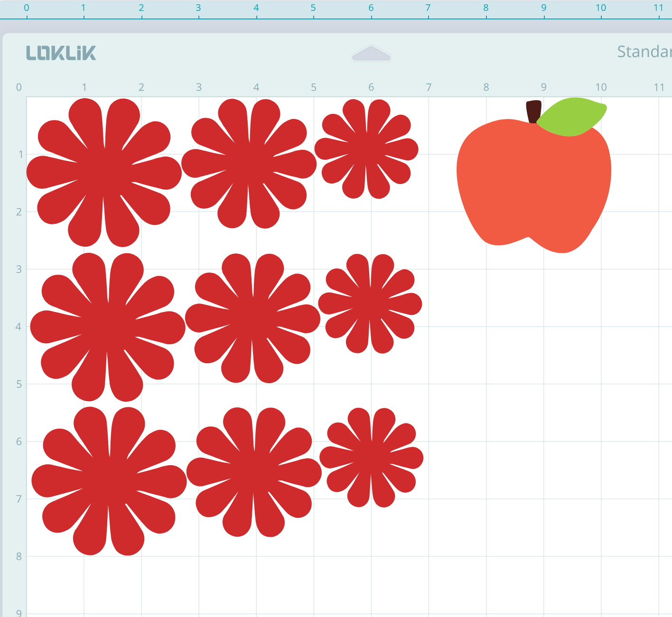Click the LOKLIK logo on the mat
This screenshot has height=617, width=672.
click(61, 53)
